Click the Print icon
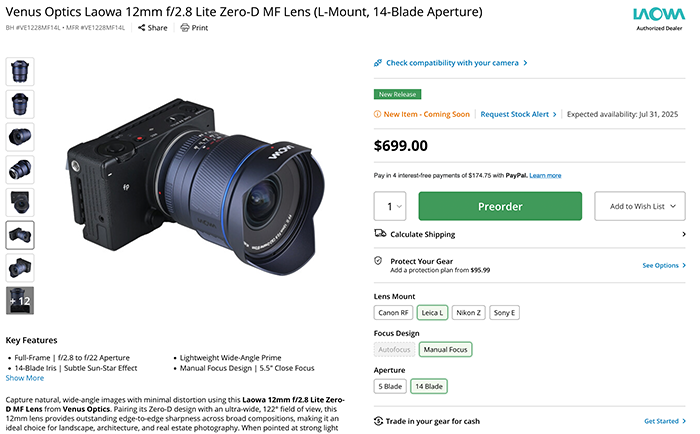 coord(185,28)
